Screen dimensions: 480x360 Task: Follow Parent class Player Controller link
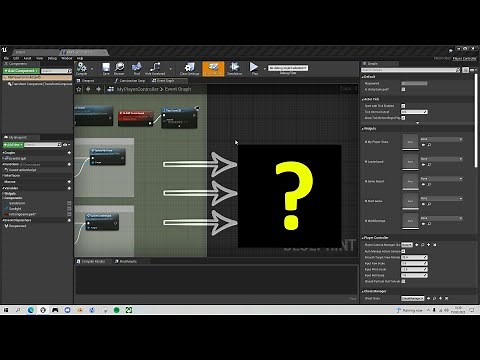(x=464, y=58)
